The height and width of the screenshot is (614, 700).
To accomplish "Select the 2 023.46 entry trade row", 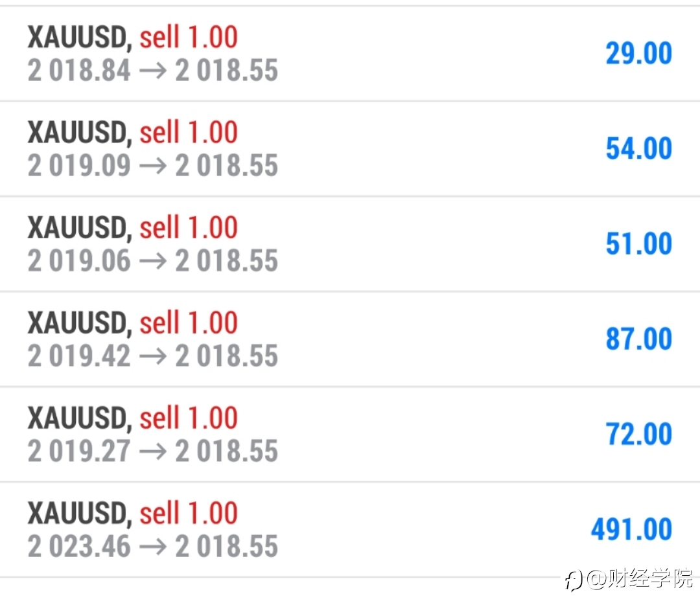I will 350,530.
